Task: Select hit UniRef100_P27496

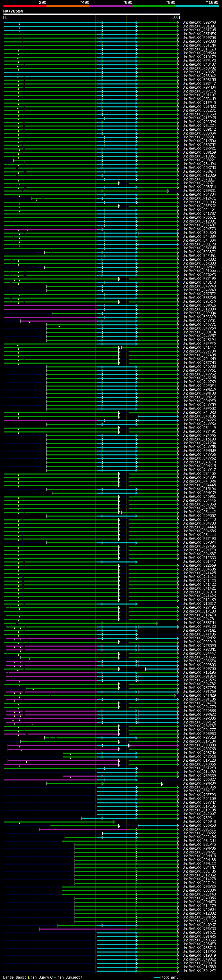Action: 199,546
